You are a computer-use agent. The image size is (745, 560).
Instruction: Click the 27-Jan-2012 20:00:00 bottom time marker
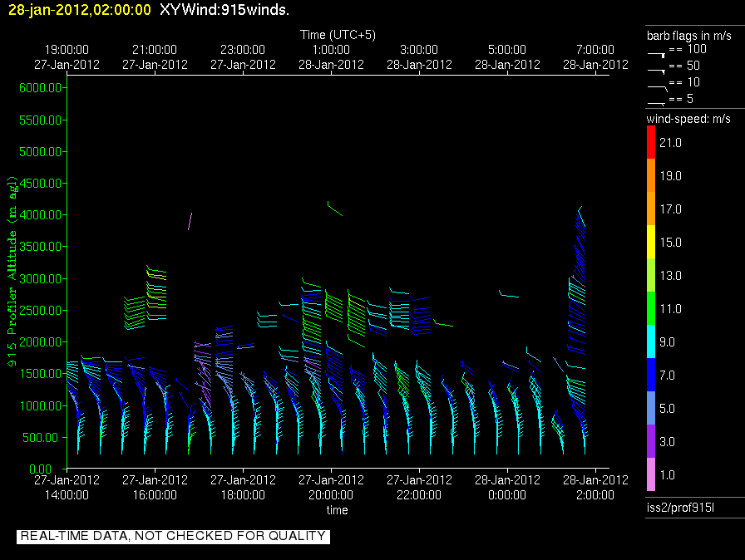(331, 487)
